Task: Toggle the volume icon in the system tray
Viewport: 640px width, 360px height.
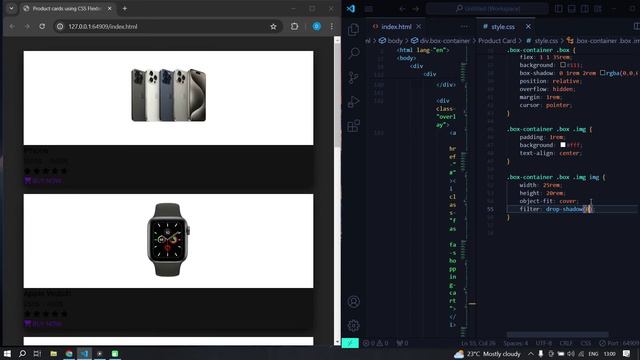Action: 571,354
